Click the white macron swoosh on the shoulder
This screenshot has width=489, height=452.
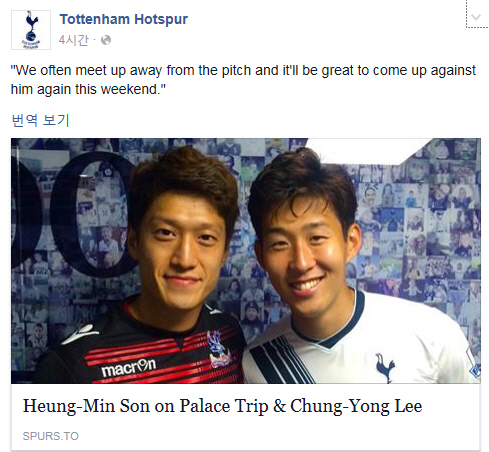coord(80,333)
